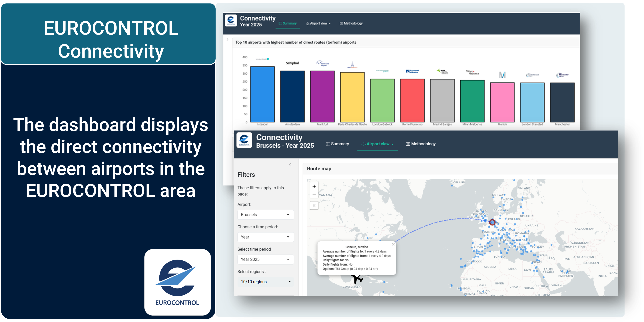Click the Select regions 10/10 regions control

[x=266, y=282]
